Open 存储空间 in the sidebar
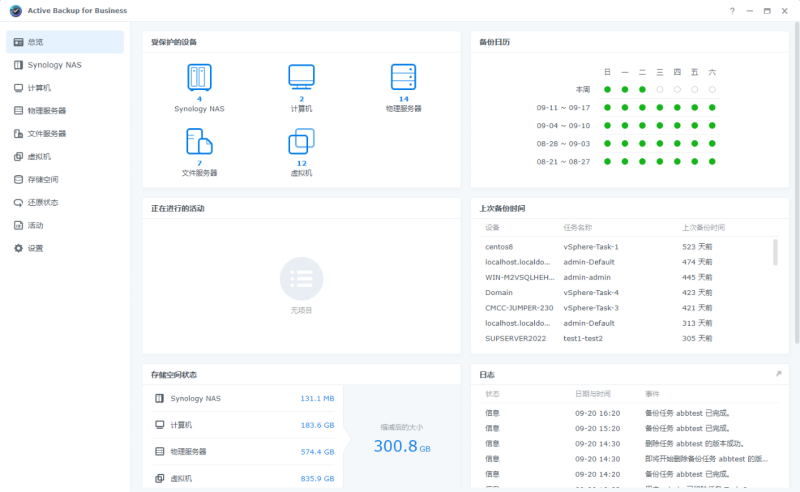 coord(65,180)
